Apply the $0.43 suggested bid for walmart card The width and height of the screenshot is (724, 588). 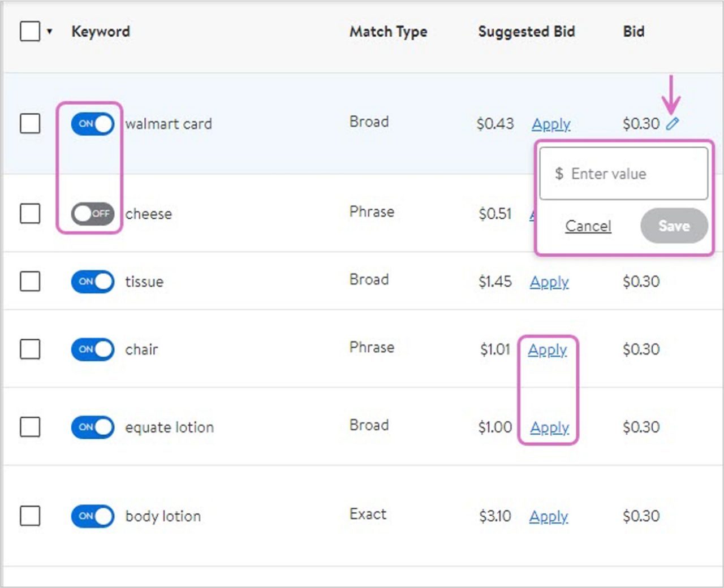tap(550, 124)
